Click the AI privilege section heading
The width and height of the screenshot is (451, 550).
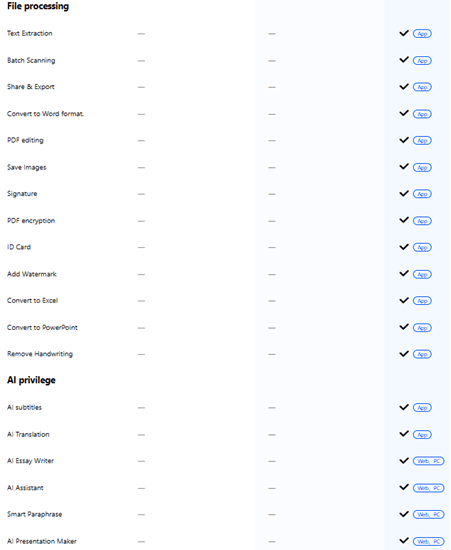pyautogui.click(x=31, y=380)
